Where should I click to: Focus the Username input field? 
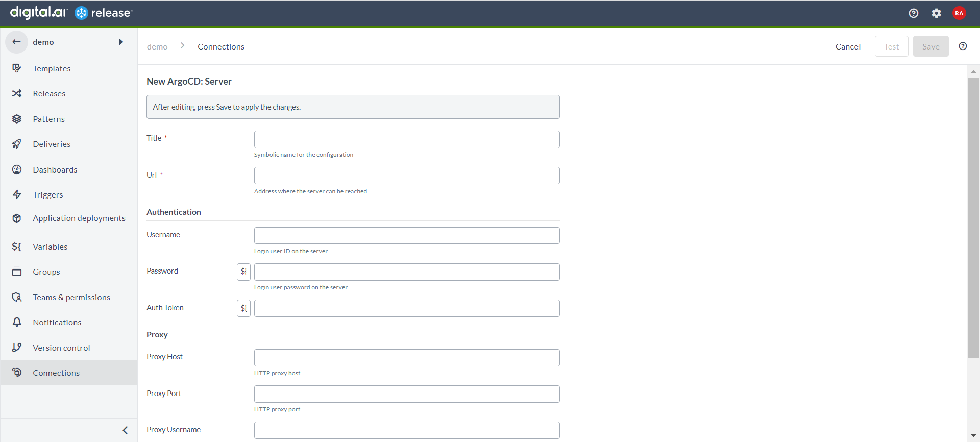pyautogui.click(x=407, y=235)
